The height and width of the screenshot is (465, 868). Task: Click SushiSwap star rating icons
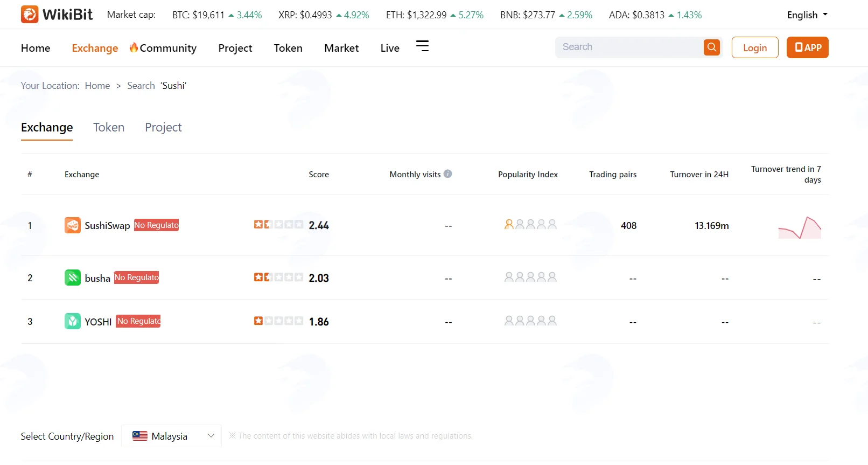278,224
